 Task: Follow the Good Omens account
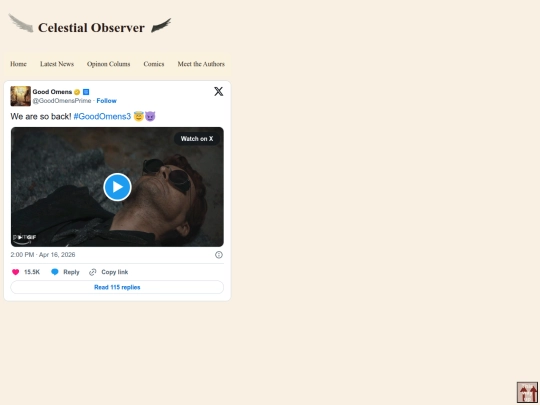pyautogui.click(x=106, y=101)
